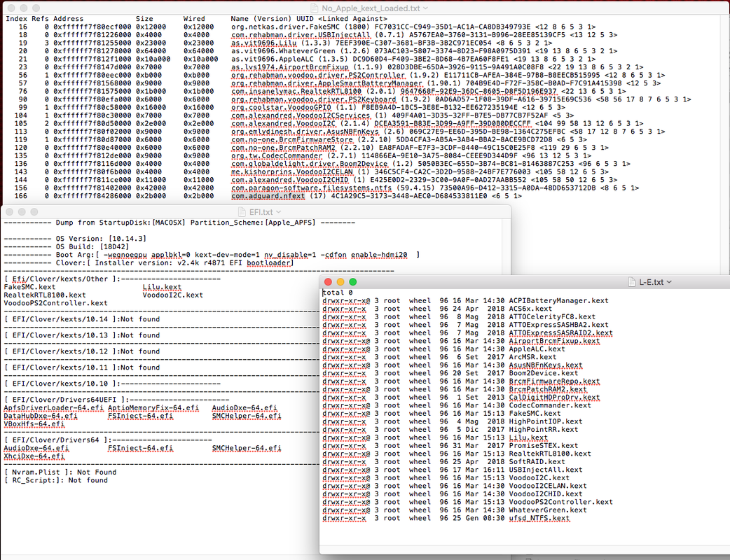Image resolution: width=730 pixels, height=560 pixels.
Task: Click 'AppleALC.kext' in L-E.txt
Action: click(537, 349)
